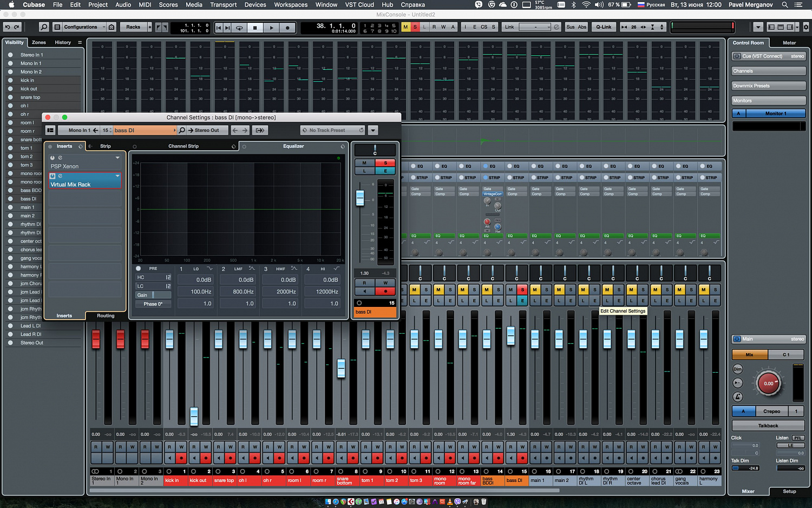Switch to the Routing tab in Channel Settings
The height and width of the screenshot is (508, 812).
[106, 316]
